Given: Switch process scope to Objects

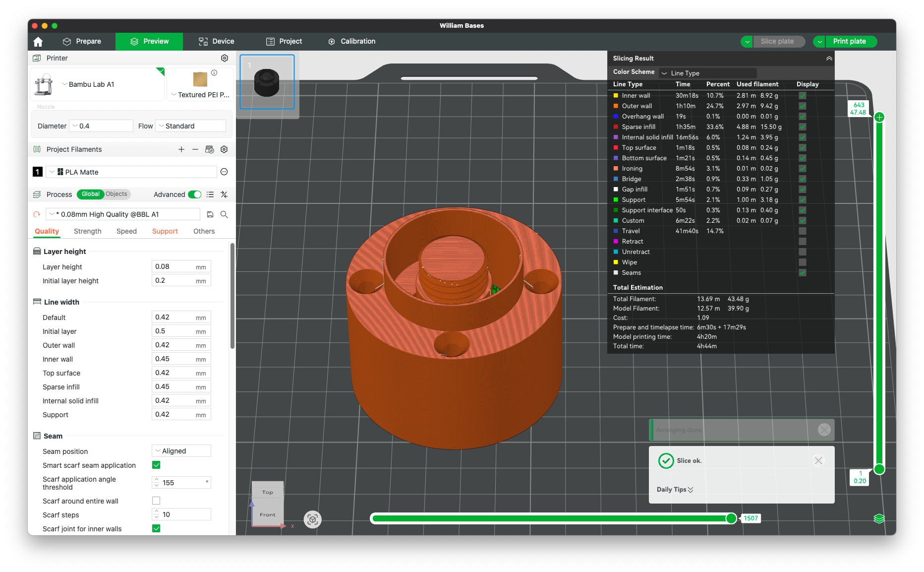Looking at the screenshot, I should (x=116, y=194).
